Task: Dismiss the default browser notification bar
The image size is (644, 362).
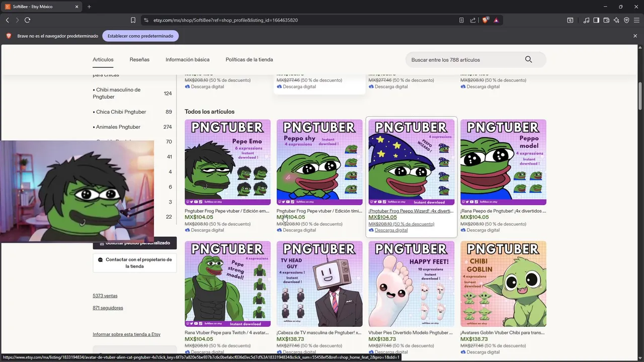Action: click(635, 36)
